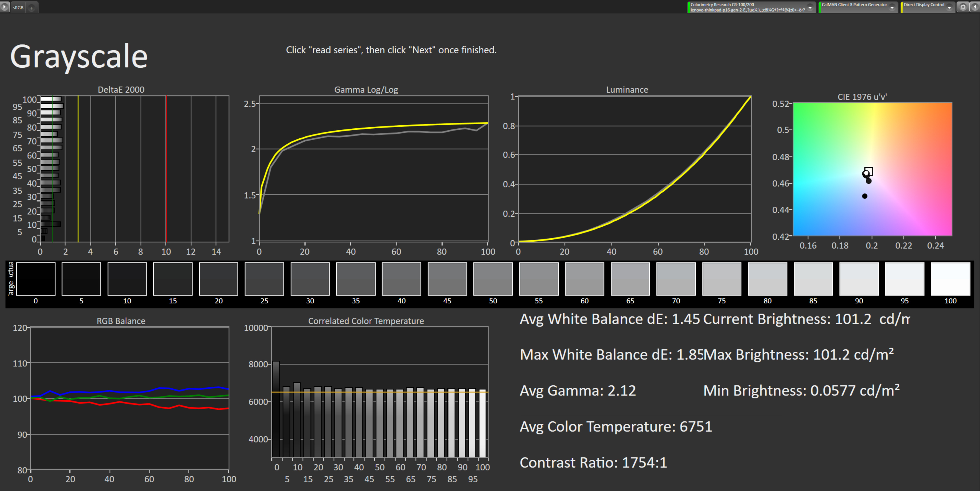
Task: Click the CIE 1976 u'v' chromaticity diagram
Action: coord(872,169)
